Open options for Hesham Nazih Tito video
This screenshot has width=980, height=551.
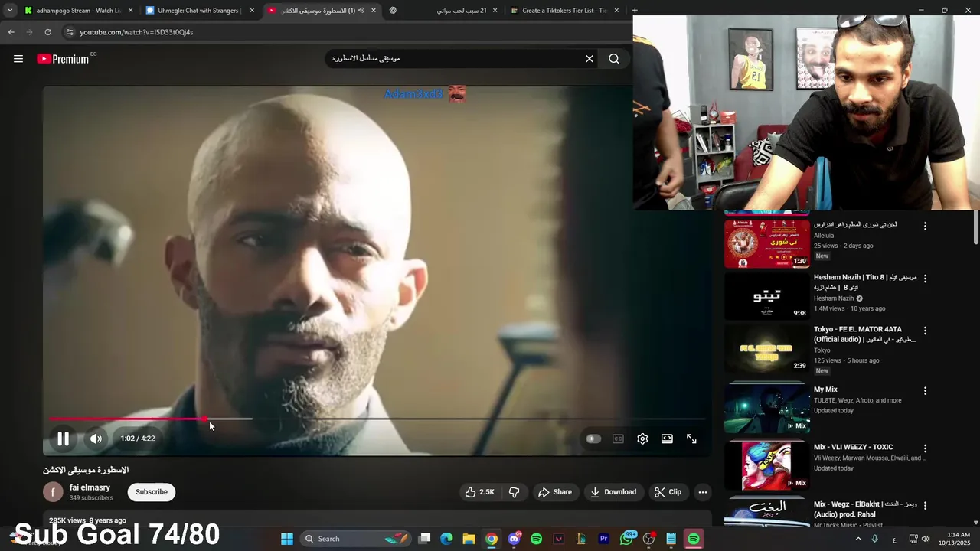(x=925, y=279)
